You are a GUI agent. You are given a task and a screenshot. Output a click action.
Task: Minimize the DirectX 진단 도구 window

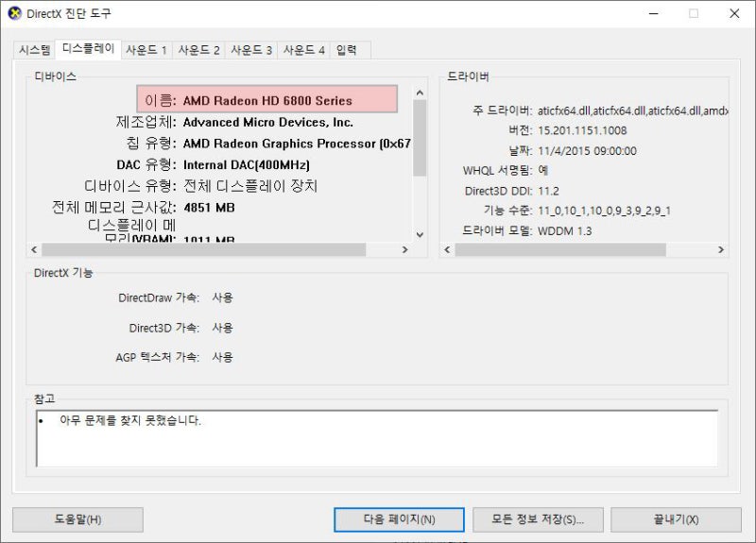653,13
